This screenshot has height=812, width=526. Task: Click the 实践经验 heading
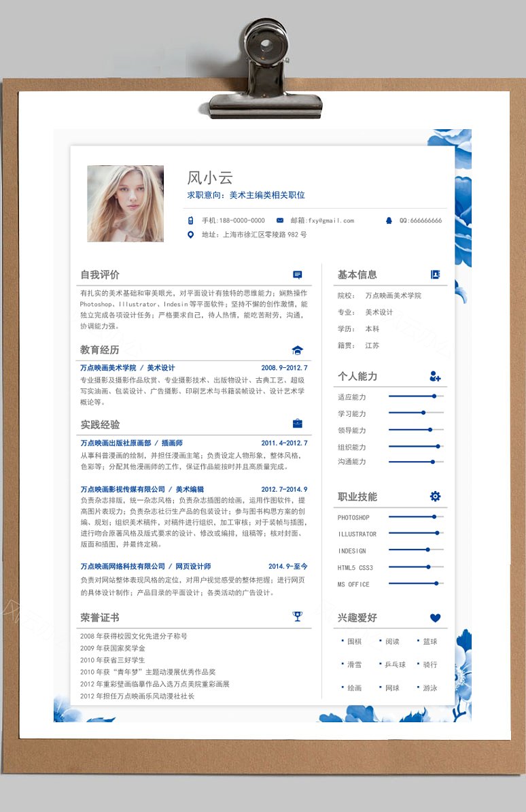[x=100, y=424]
